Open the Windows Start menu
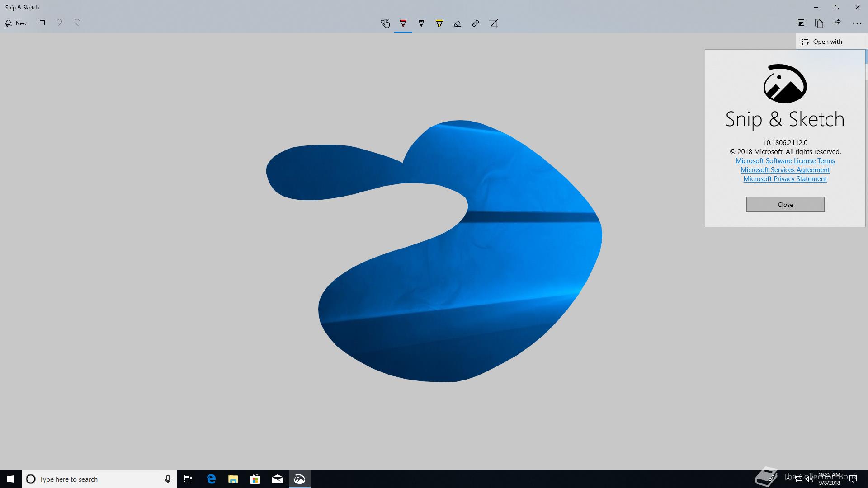The width and height of the screenshot is (868, 488). tap(11, 479)
